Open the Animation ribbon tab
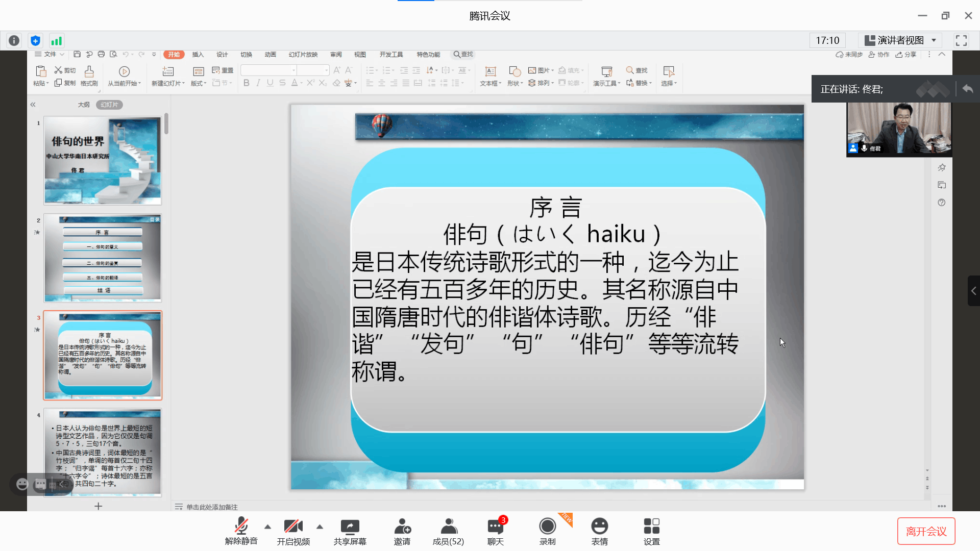 coord(271,55)
